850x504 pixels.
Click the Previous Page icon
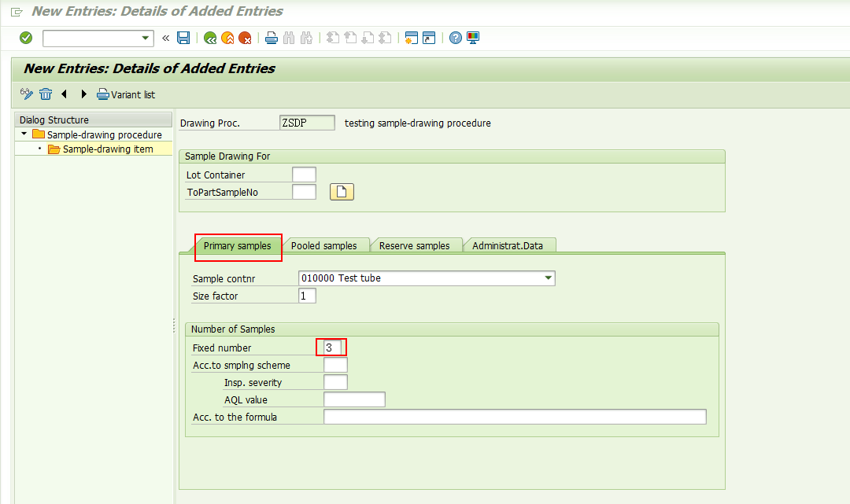coord(350,38)
